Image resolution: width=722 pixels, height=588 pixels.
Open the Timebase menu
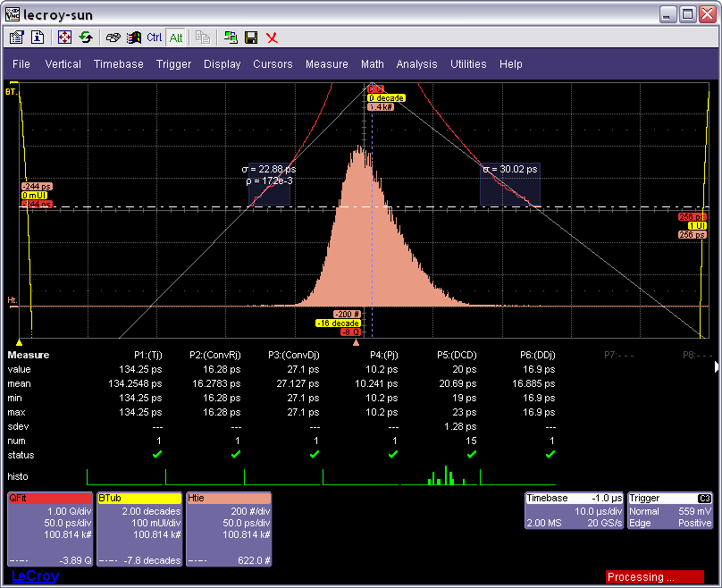click(118, 64)
